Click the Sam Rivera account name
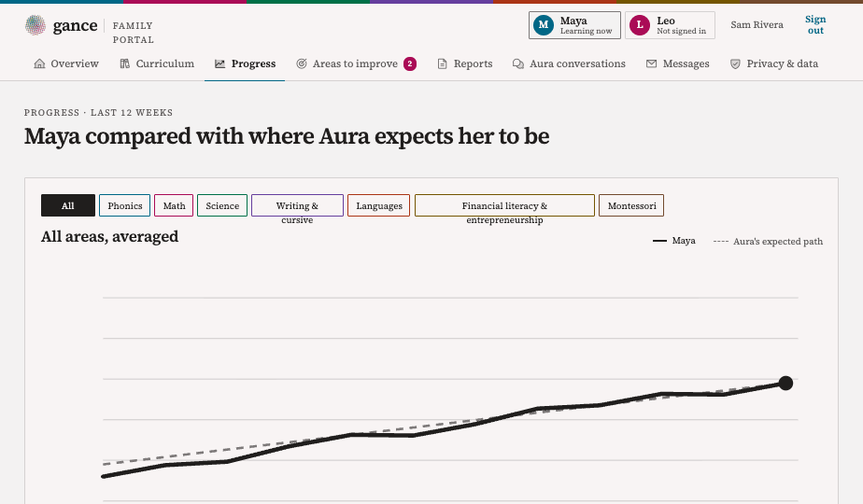863x504 pixels. (757, 25)
